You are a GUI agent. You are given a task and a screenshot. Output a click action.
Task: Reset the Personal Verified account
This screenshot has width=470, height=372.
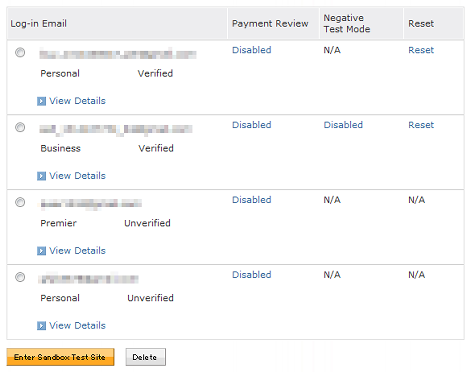[x=421, y=50]
